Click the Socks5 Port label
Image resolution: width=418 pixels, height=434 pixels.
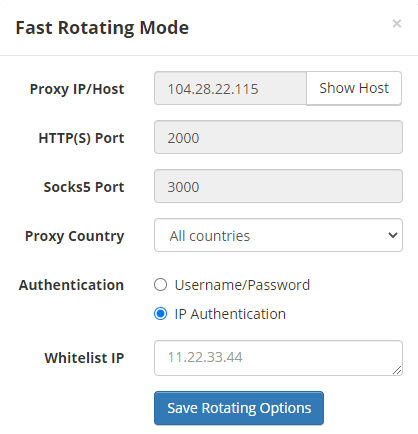coord(84,187)
